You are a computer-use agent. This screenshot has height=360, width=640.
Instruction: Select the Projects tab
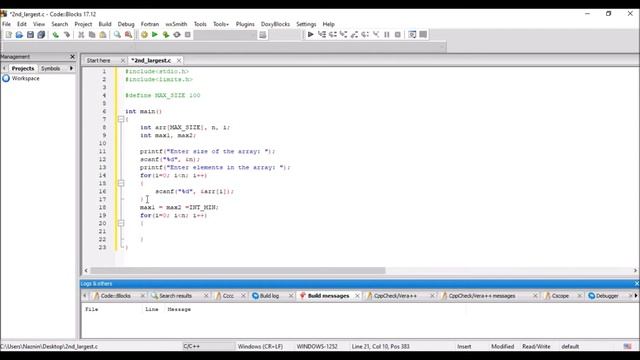click(x=22, y=69)
